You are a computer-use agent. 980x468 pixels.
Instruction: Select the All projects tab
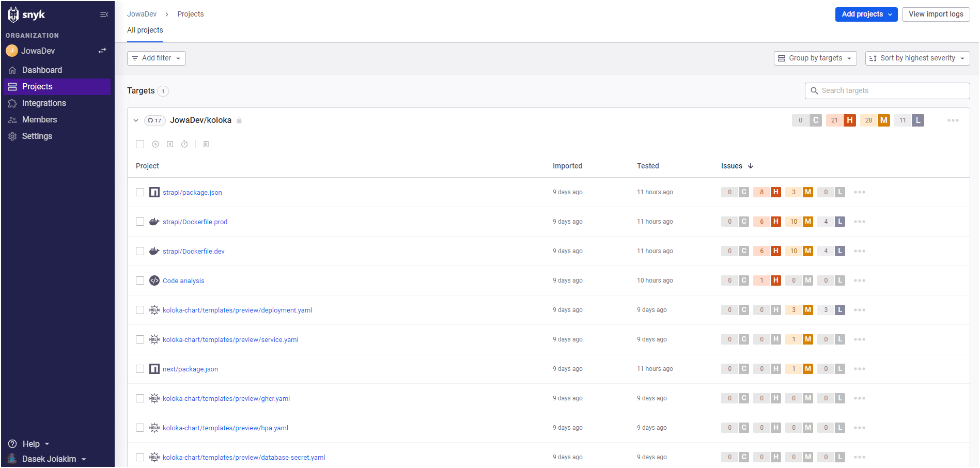[x=145, y=30]
